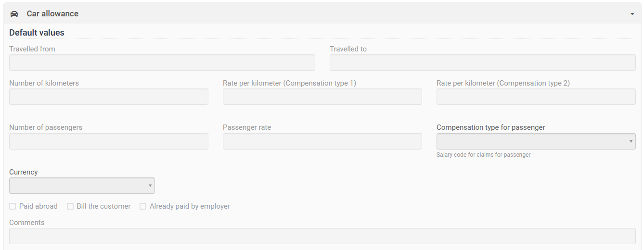Focus the Number of passengers field
The image size is (644, 250).
click(108, 141)
